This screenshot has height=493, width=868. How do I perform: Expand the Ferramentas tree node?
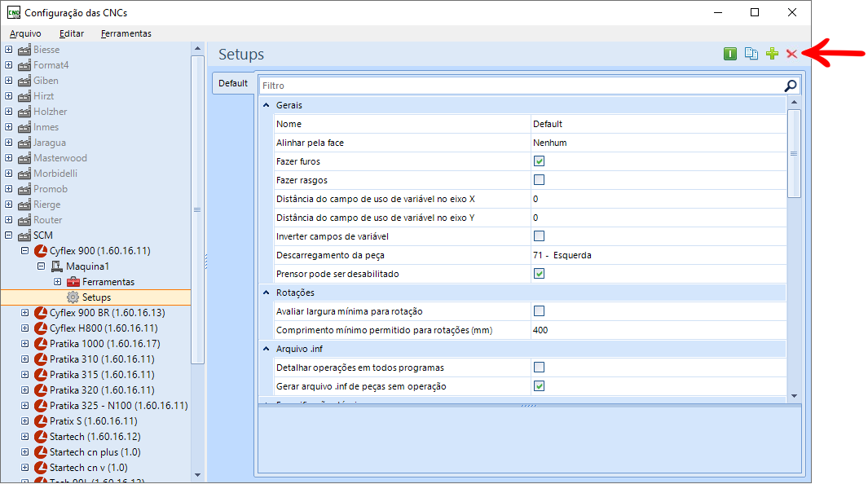click(58, 282)
